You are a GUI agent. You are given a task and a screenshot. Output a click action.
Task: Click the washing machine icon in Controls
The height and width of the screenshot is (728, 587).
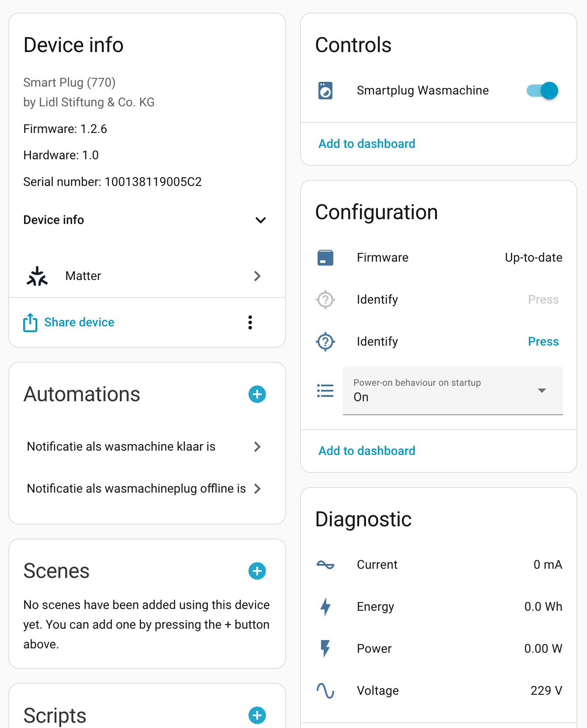coord(325,91)
